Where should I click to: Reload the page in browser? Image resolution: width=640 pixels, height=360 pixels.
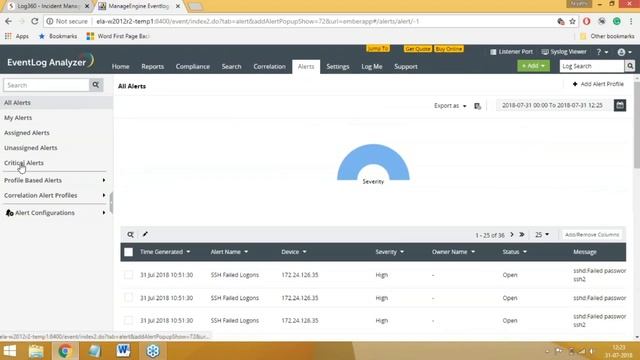pos(35,21)
